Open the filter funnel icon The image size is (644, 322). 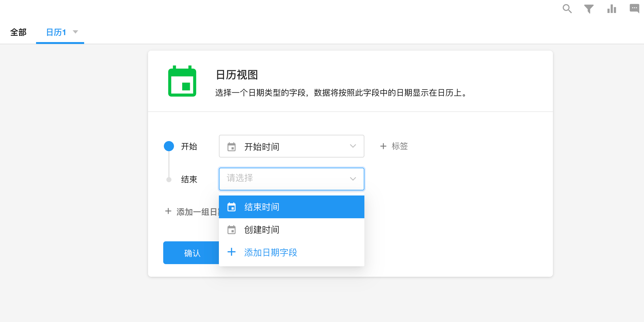click(x=589, y=9)
